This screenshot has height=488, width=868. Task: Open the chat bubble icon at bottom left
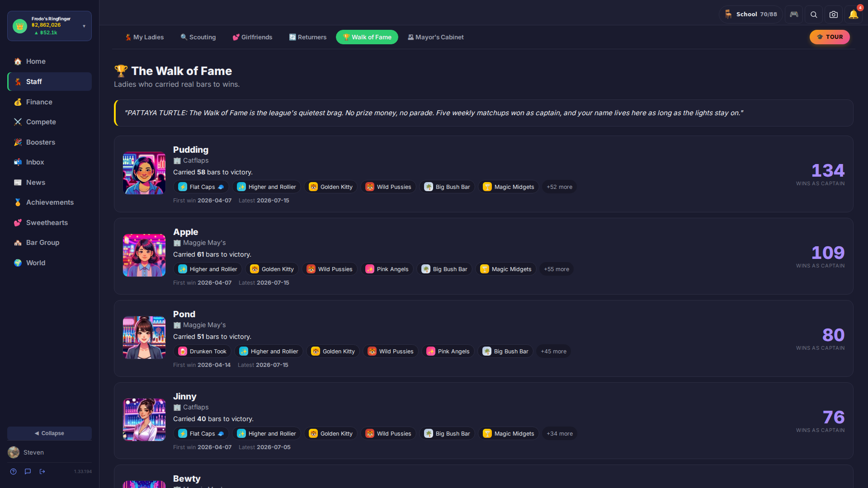[28, 471]
